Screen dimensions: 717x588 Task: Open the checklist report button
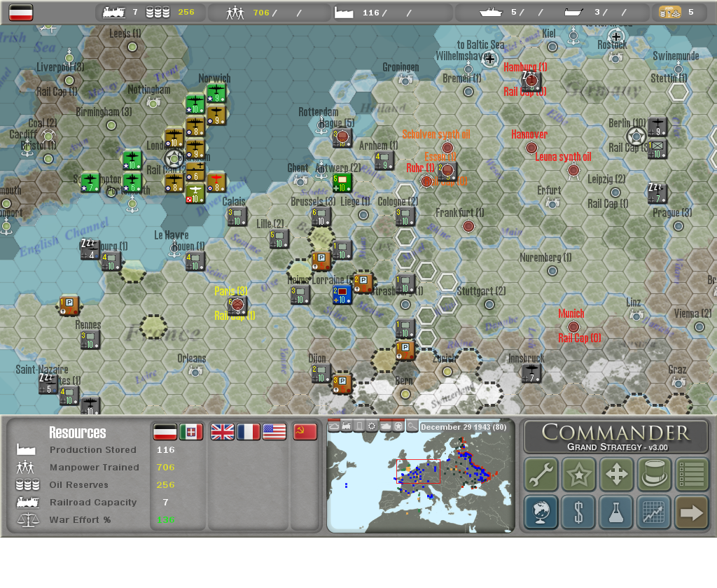click(x=691, y=475)
